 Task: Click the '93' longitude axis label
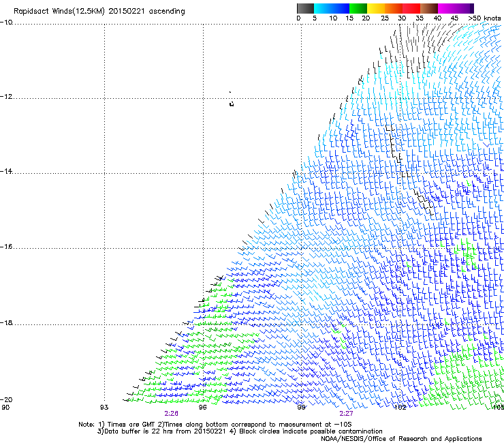click(104, 407)
